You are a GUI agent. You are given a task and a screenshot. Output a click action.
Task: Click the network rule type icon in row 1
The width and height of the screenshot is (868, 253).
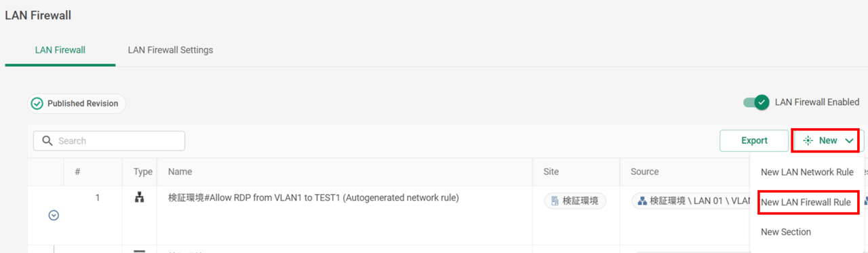(x=140, y=199)
